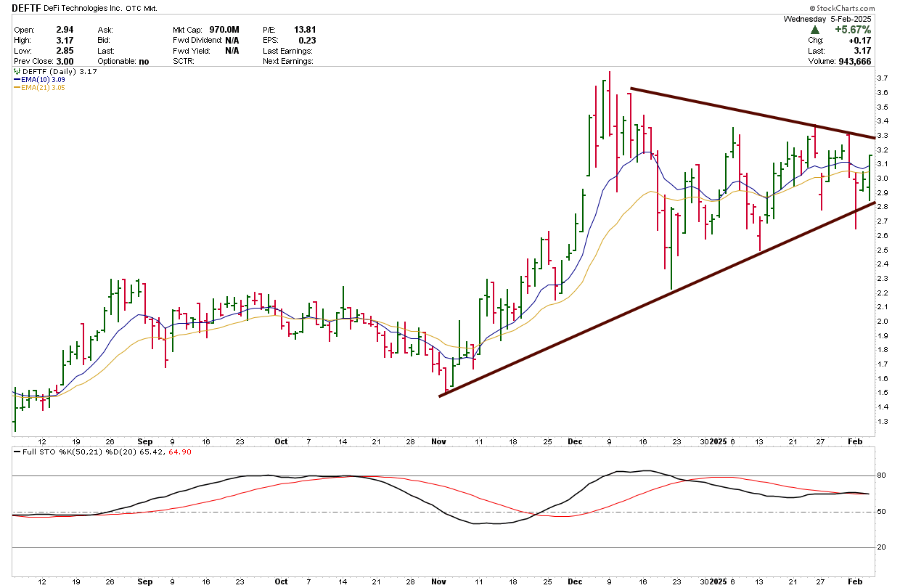The image size is (900, 588).
Task: Click the Optionable field showing no
Action: (144, 62)
